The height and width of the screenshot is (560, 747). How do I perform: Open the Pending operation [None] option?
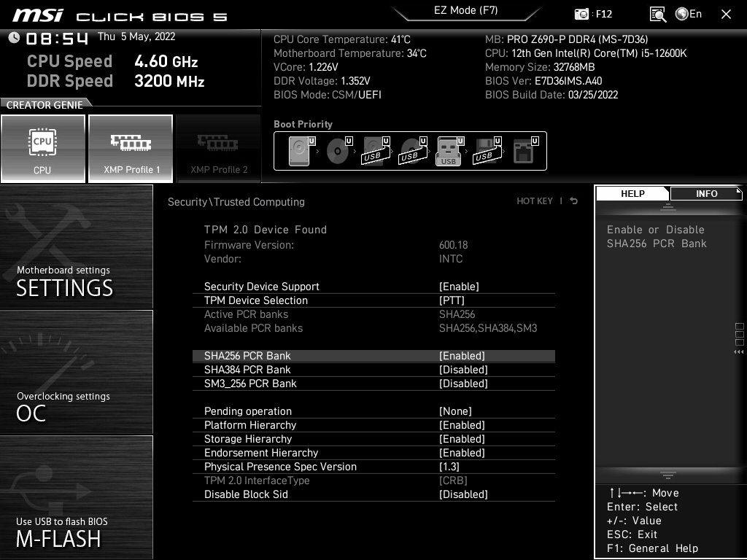(x=373, y=411)
